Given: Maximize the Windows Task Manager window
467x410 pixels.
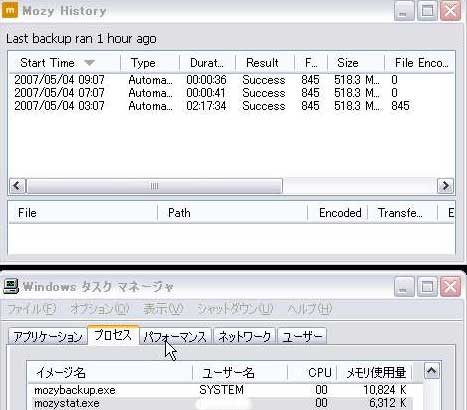Looking at the screenshot, I should coord(427,287).
